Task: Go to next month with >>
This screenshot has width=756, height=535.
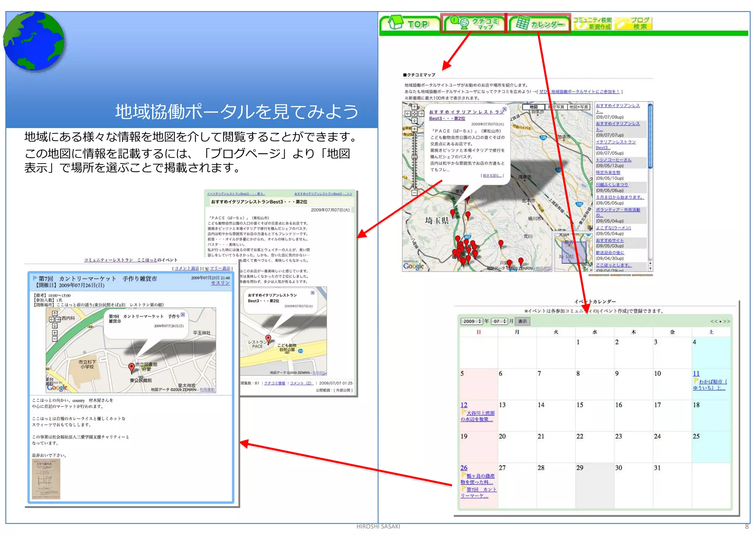Action: [x=726, y=321]
